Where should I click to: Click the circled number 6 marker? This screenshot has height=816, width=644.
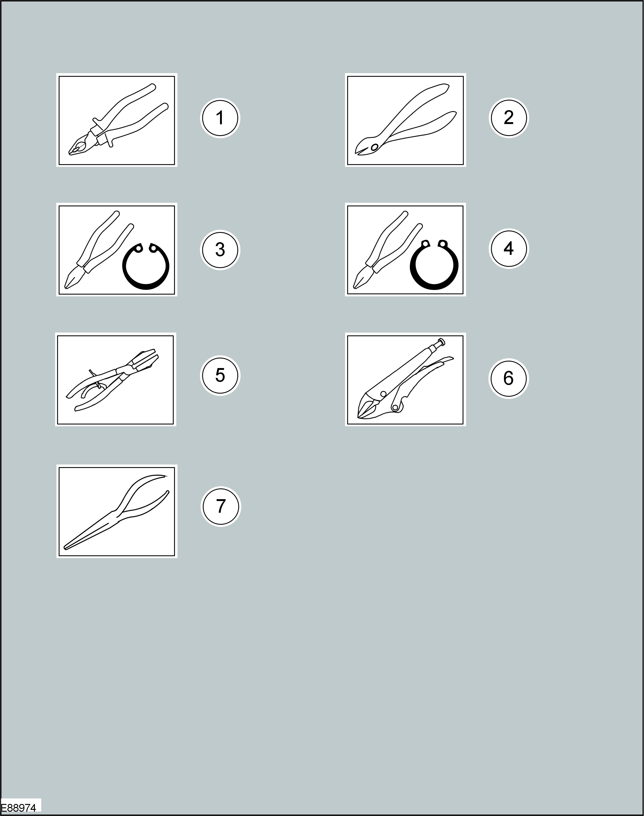point(509,379)
